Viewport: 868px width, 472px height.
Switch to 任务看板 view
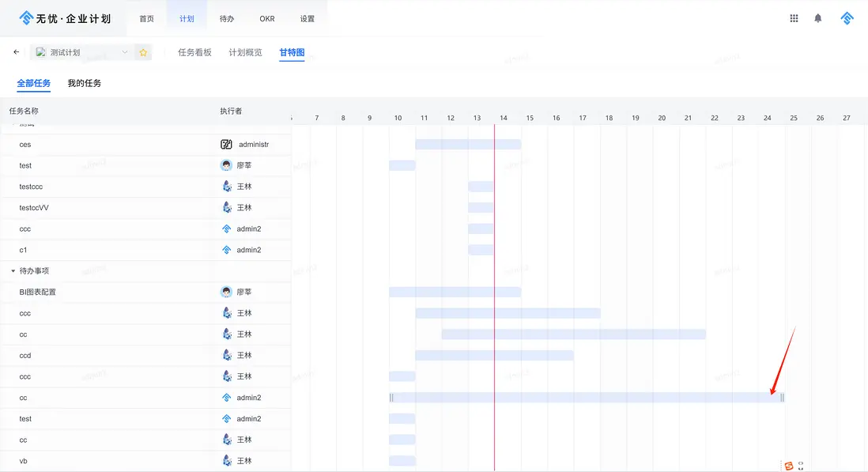click(194, 52)
